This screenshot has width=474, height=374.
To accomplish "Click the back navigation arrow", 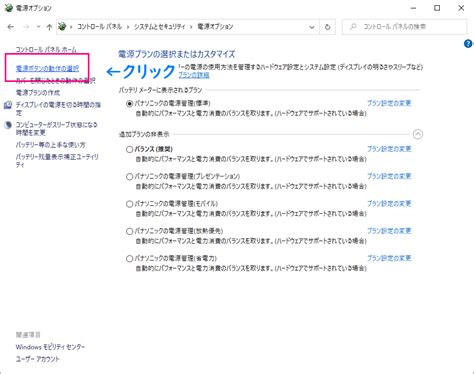I will pos(11,27).
